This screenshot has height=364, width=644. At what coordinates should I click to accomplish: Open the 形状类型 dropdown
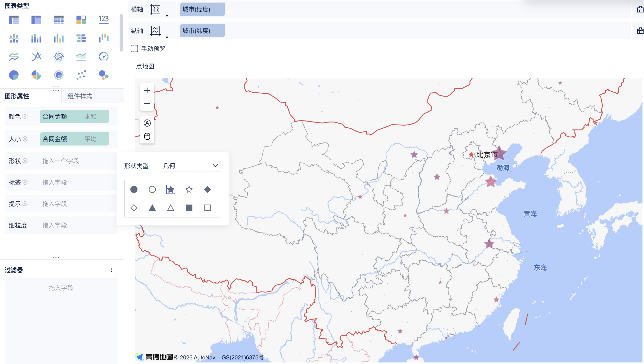[x=190, y=166]
